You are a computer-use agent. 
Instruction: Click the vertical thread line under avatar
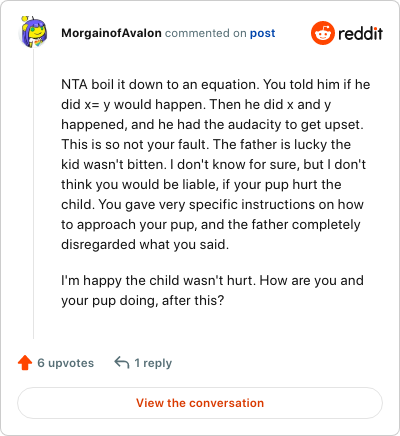pyautogui.click(x=33, y=193)
